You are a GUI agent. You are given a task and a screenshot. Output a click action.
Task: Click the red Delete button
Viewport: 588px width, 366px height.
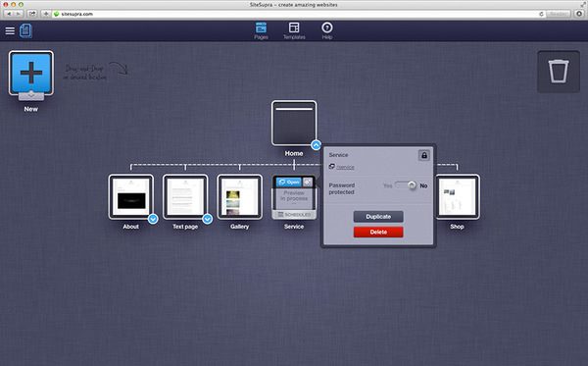[378, 232]
